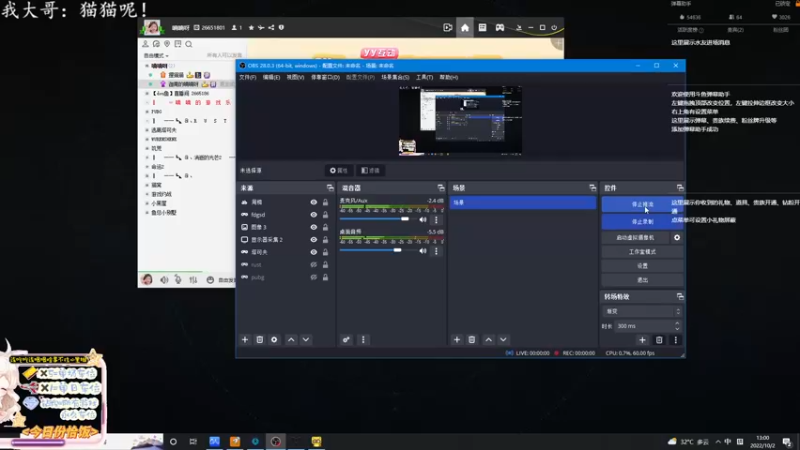This screenshot has width=800, height=450.
Task: Add a transition with the transitions plus icon
Action: 642,340
